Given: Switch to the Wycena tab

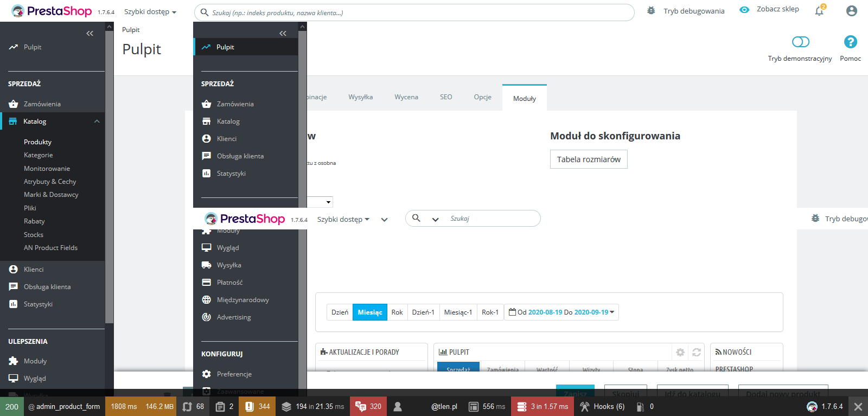Looking at the screenshot, I should (x=406, y=97).
